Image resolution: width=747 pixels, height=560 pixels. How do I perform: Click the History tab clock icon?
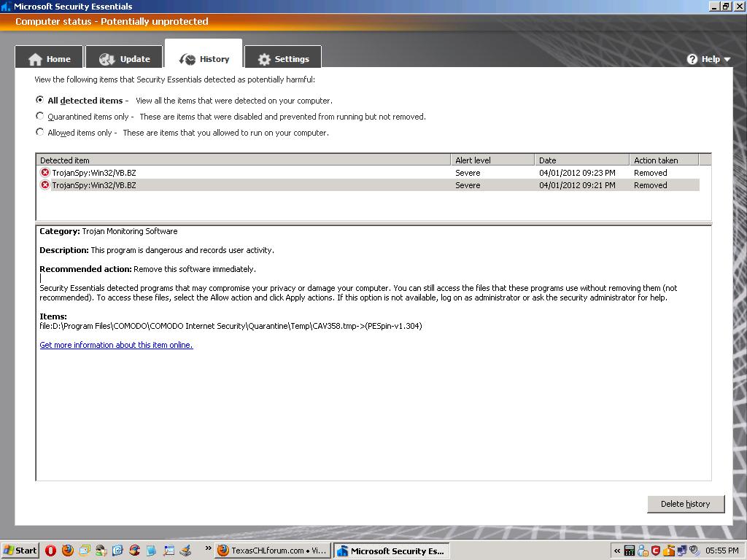(187, 59)
